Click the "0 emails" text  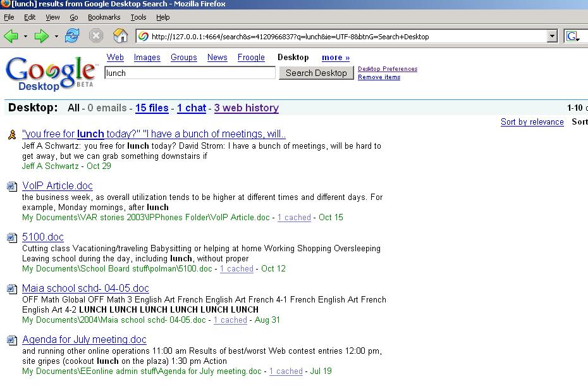tap(107, 108)
